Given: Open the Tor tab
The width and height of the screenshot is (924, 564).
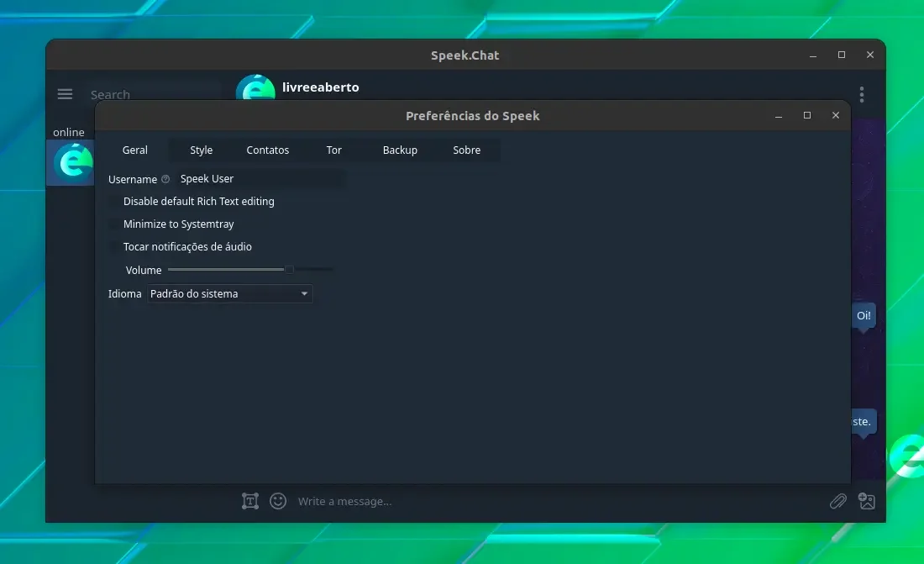Looking at the screenshot, I should coord(333,150).
